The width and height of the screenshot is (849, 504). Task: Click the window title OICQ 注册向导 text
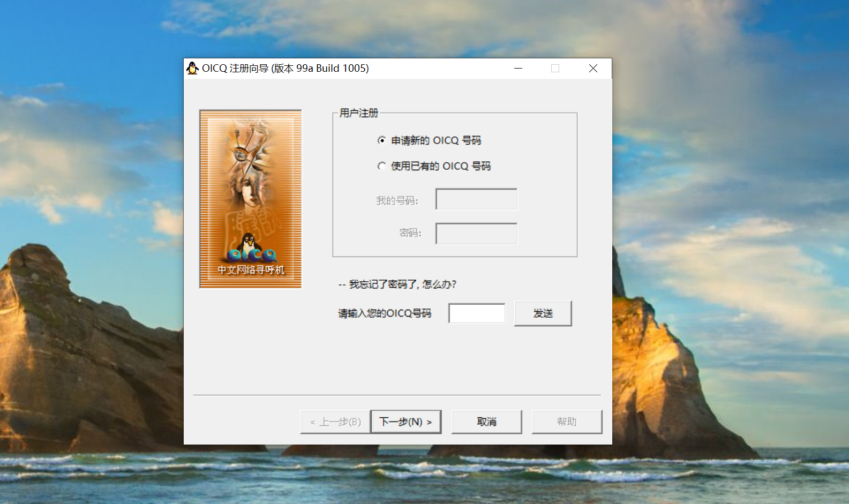click(x=285, y=68)
